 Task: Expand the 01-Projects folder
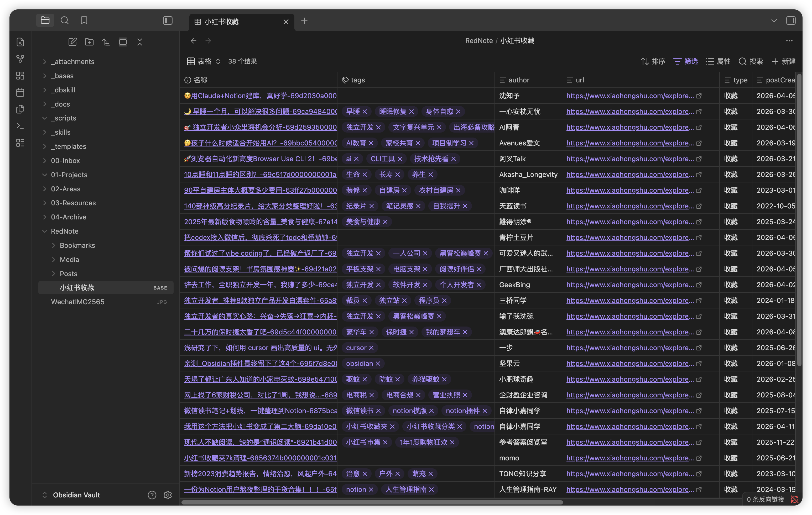tap(45, 175)
